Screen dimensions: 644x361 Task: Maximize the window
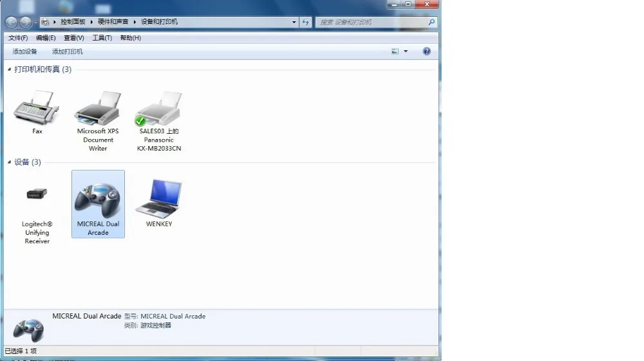tap(408, 4)
